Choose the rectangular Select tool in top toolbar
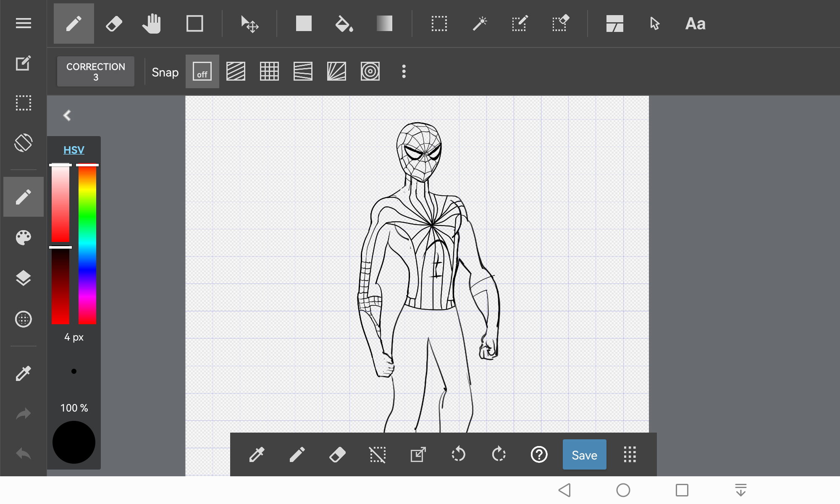 pyautogui.click(x=439, y=24)
